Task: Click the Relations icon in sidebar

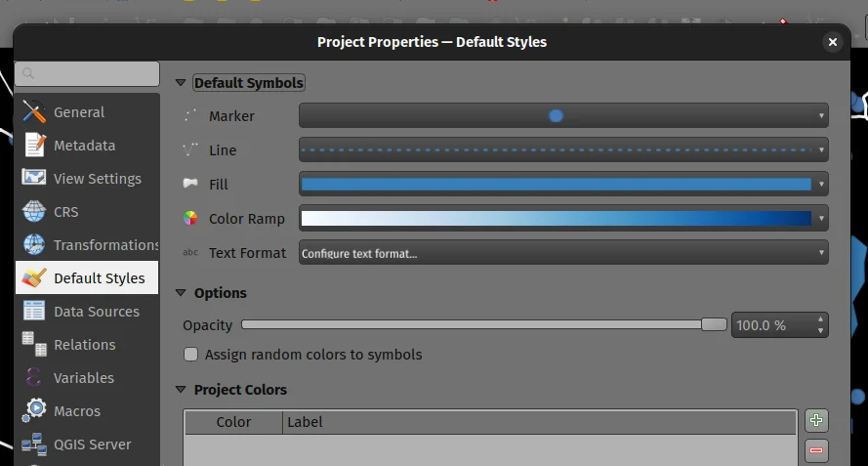Action: [34, 345]
